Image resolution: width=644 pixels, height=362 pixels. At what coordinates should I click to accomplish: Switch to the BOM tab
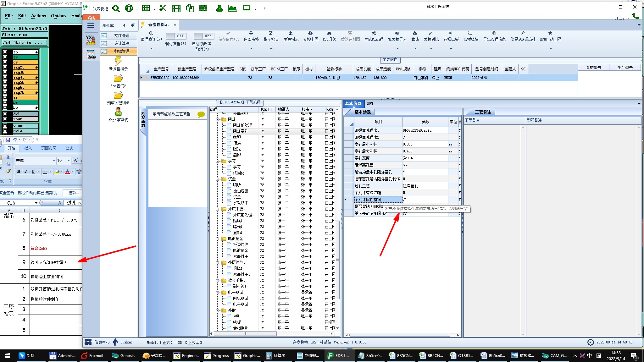click(370, 103)
